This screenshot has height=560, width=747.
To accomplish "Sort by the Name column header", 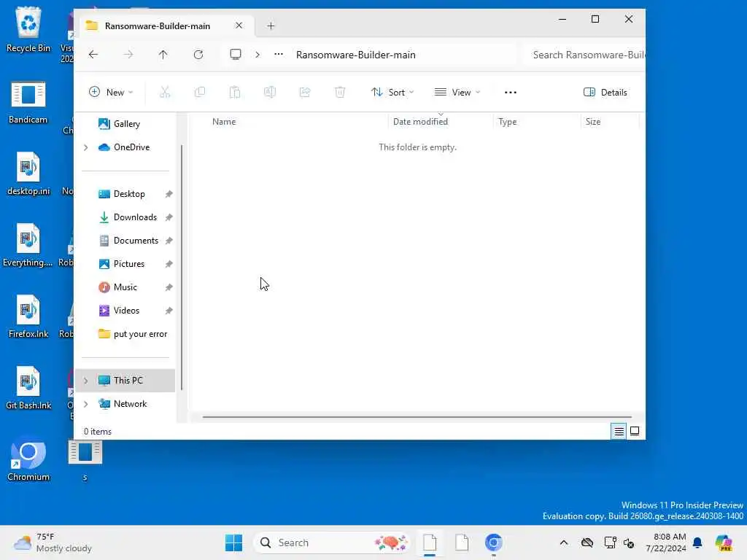I will (224, 122).
